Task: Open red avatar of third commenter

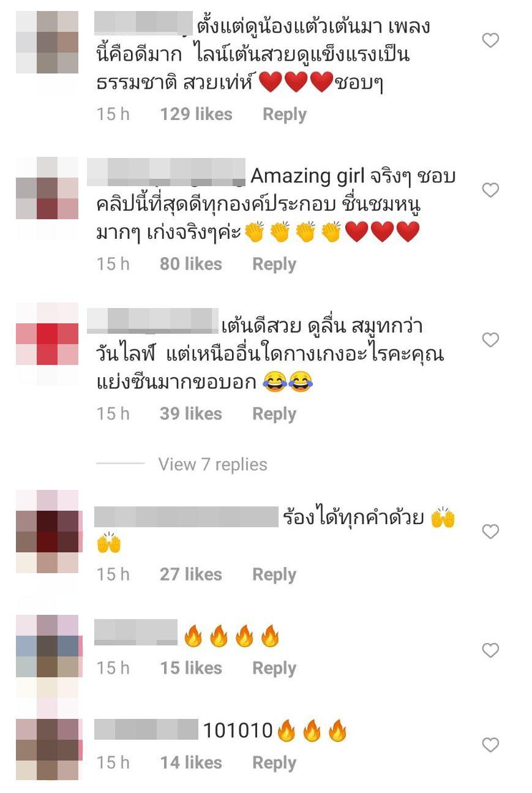Action: click(x=47, y=344)
